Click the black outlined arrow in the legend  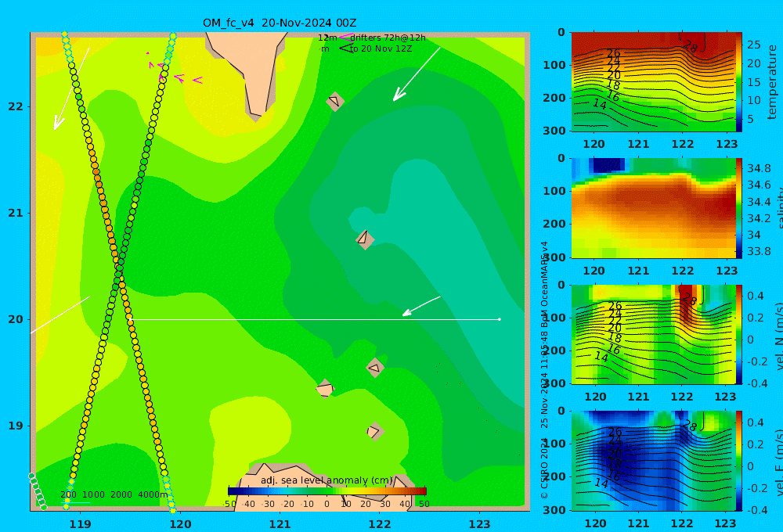(346, 49)
